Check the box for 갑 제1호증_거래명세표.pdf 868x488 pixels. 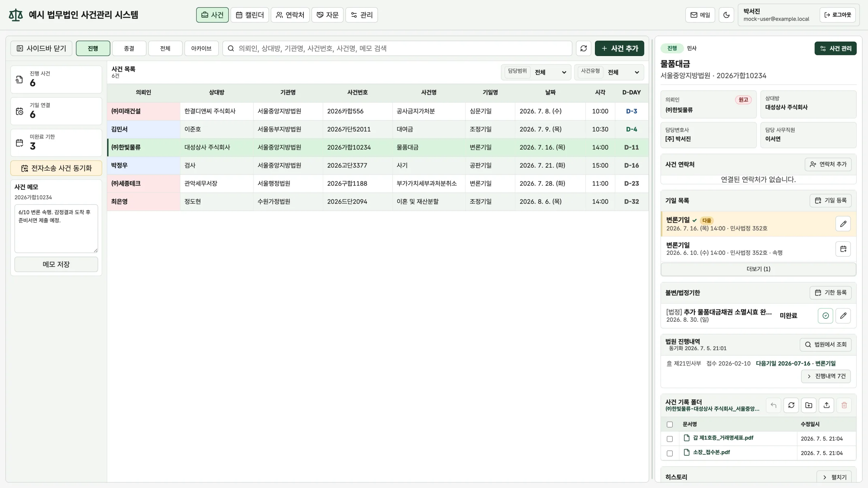670,439
